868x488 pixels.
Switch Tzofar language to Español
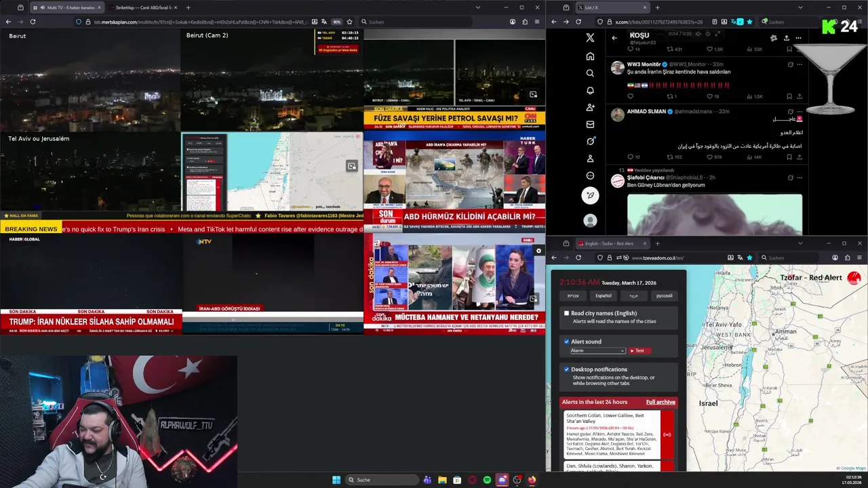pos(604,296)
